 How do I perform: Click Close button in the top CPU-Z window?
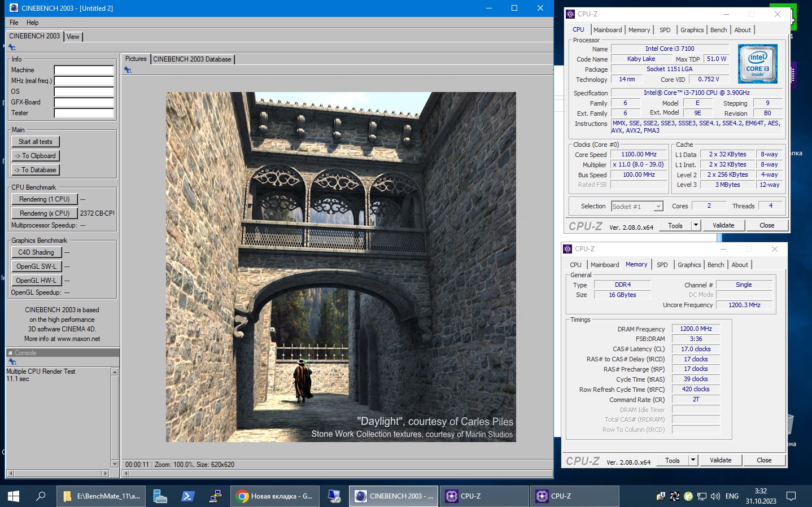[x=767, y=225]
